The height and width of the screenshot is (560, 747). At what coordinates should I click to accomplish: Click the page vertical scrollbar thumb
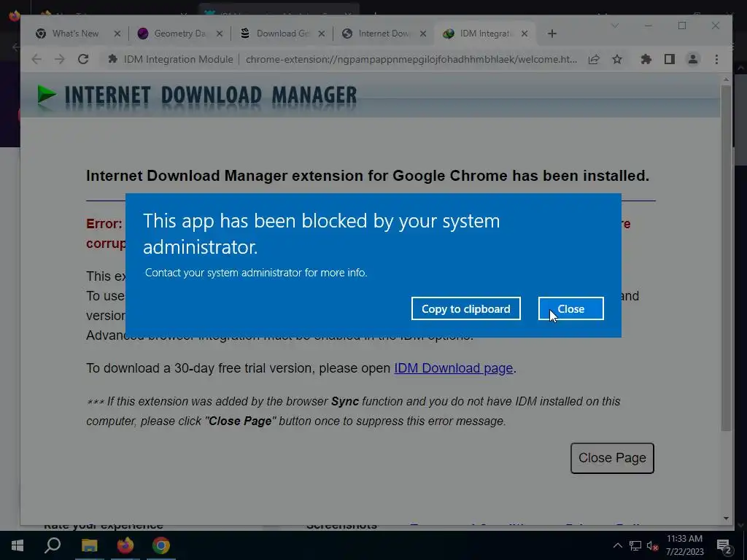(x=726, y=258)
